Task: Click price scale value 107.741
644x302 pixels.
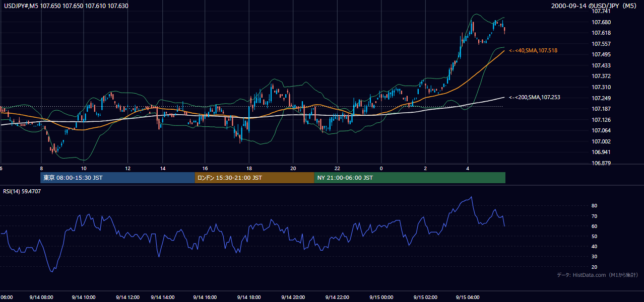Action: [601, 12]
